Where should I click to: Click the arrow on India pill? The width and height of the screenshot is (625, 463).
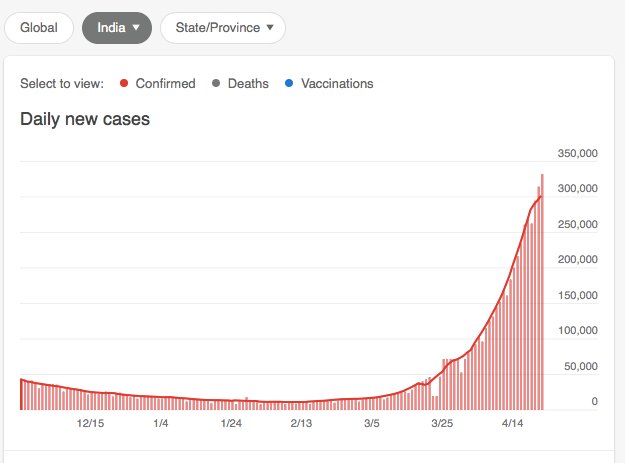point(136,28)
